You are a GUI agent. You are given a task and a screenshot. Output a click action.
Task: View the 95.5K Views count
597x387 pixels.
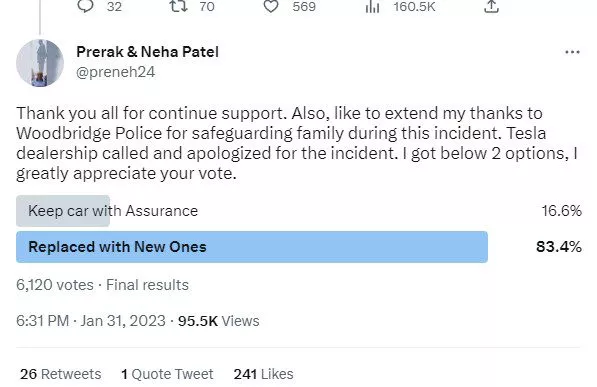219,321
